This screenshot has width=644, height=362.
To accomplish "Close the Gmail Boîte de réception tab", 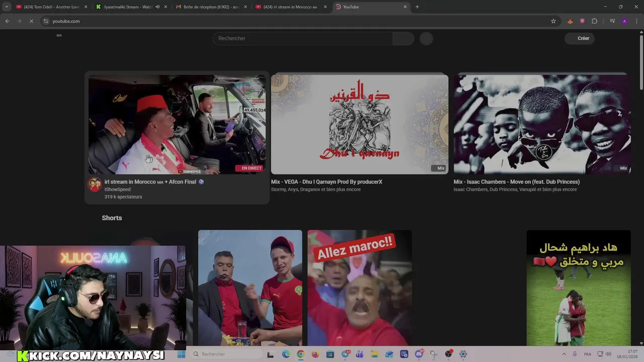I will point(246,7).
